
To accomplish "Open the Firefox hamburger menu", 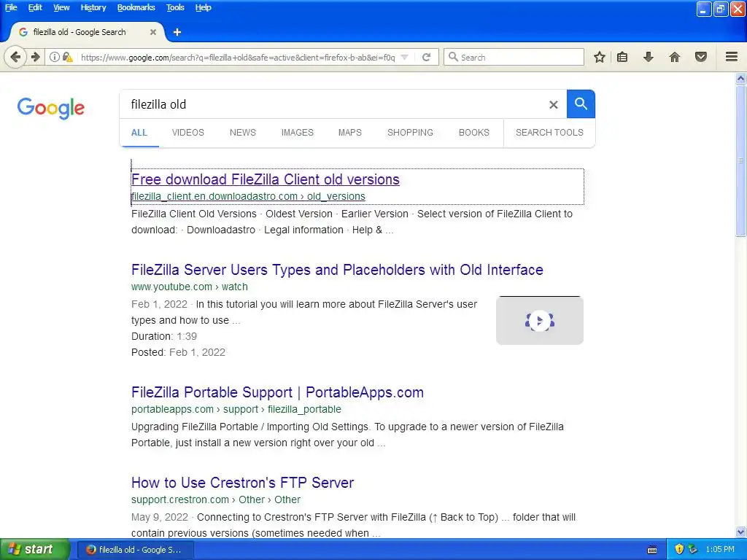I will tap(732, 57).
